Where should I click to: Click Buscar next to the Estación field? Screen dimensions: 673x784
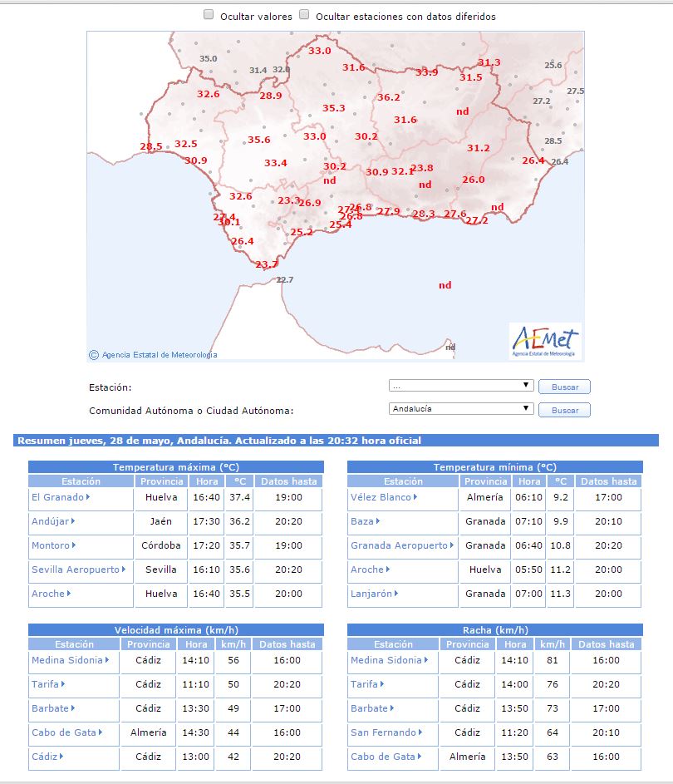point(565,387)
